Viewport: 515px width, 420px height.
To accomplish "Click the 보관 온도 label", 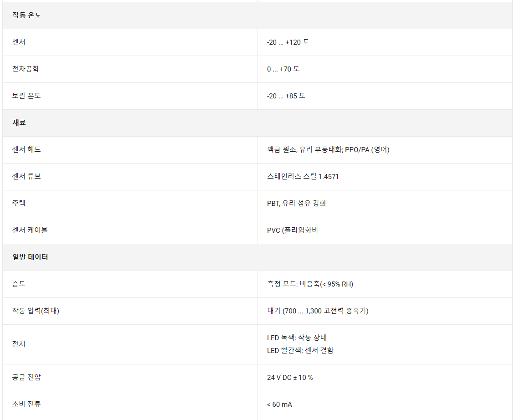I will click(26, 96).
